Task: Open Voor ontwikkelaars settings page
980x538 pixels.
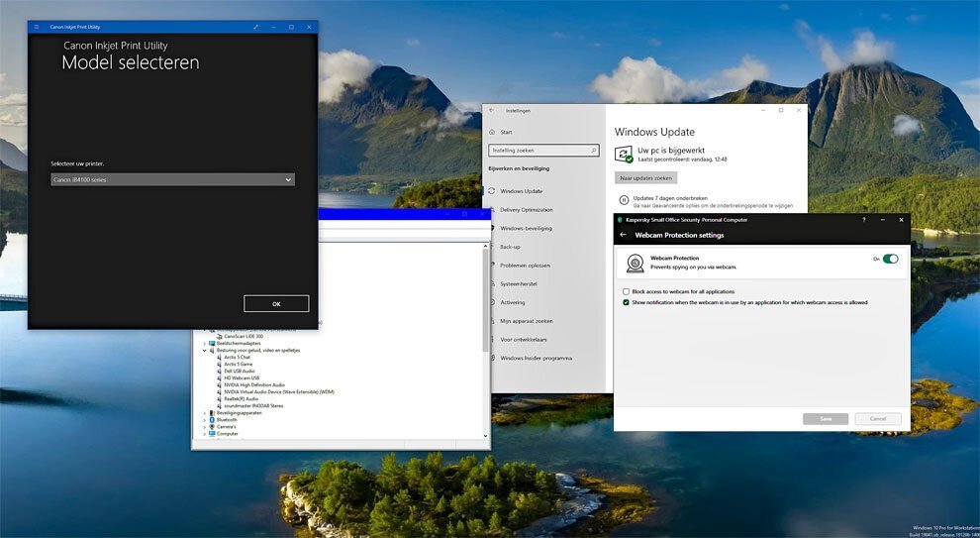Action: pyautogui.click(x=523, y=339)
